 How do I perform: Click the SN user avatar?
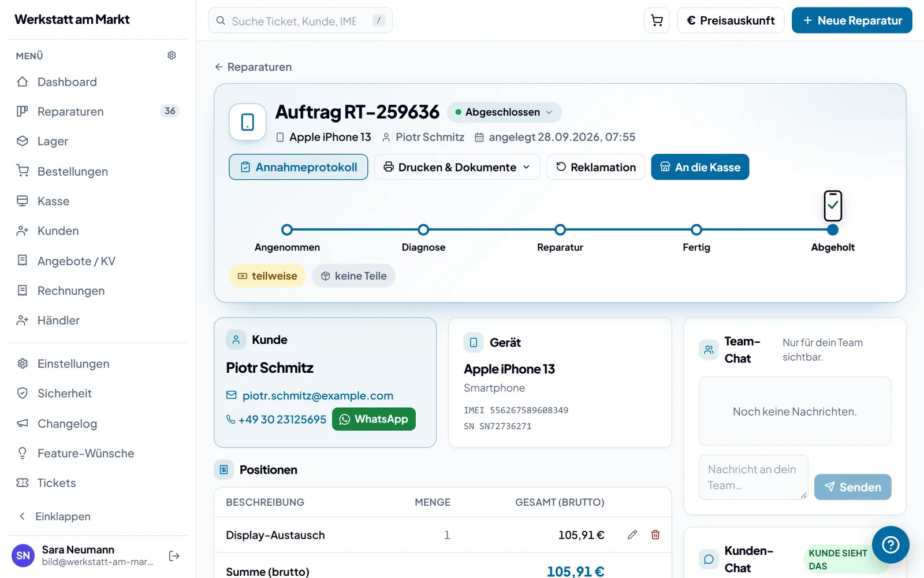pos(23,556)
